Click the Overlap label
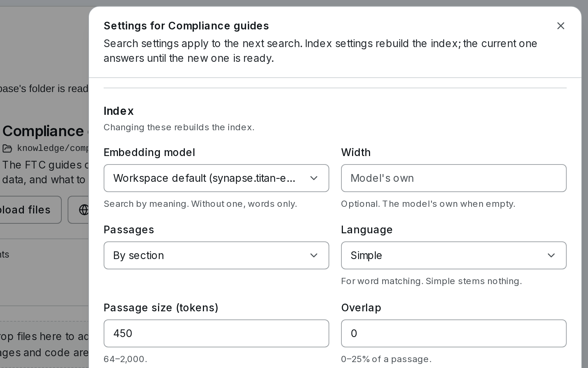 point(361,308)
